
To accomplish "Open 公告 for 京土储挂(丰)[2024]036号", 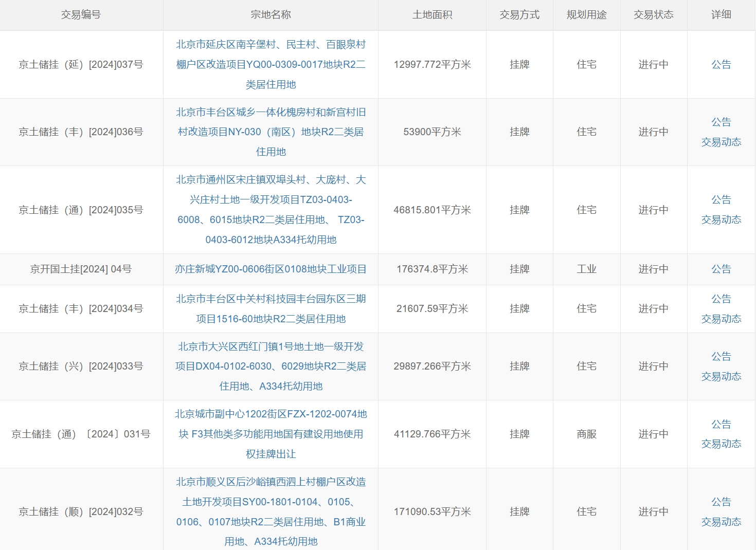I will point(721,122).
